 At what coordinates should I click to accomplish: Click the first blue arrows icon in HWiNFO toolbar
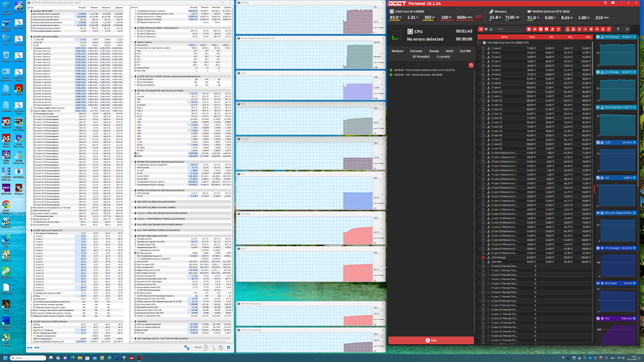30,348
